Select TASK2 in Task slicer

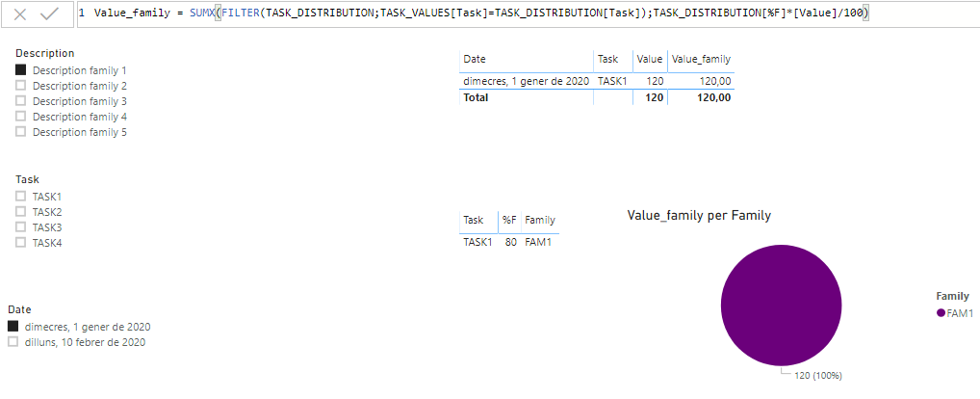[20, 211]
